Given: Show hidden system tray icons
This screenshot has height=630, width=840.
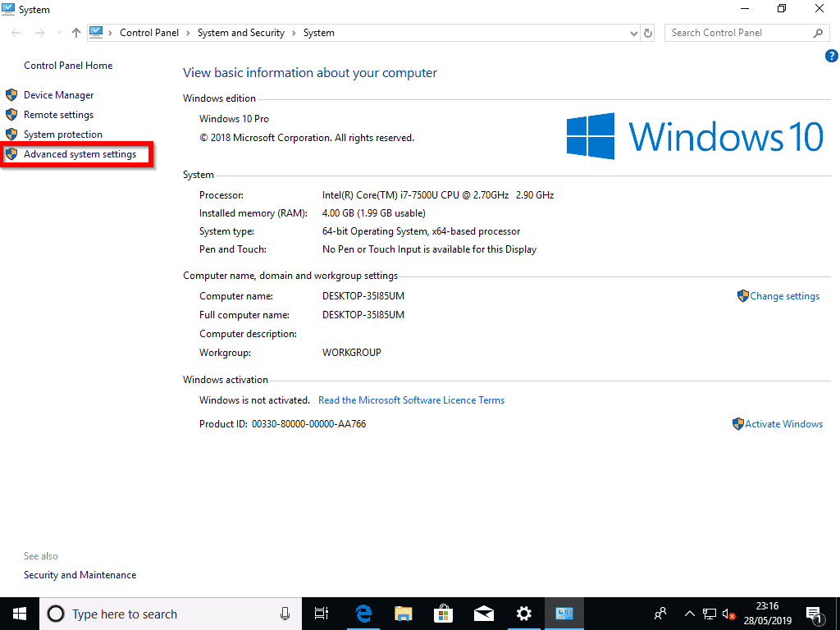Looking at the screenshot, I should pyautogui.click(x=689, y=614).
